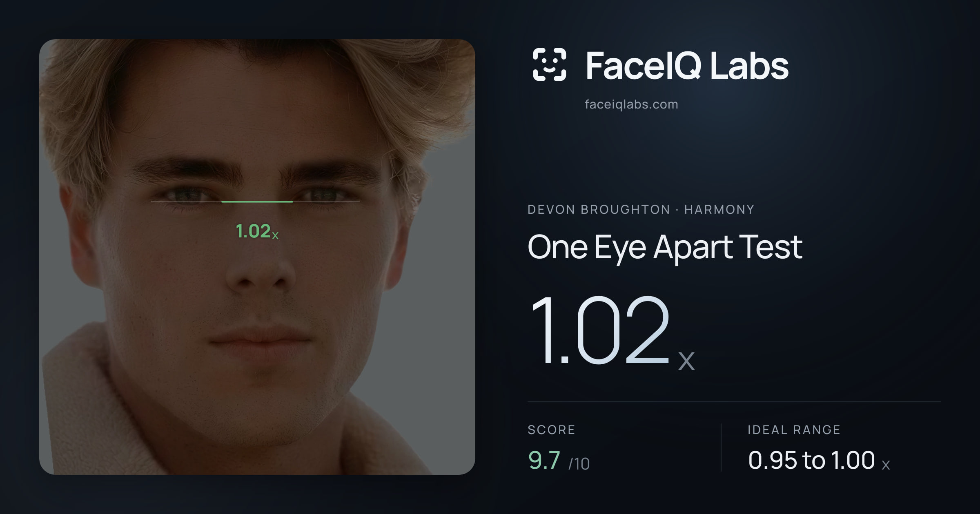Click the green 9.7 score value
Image resolution: width=980 pixels, height=514 pixels.
pyautogui.click(x=544, y=460)
